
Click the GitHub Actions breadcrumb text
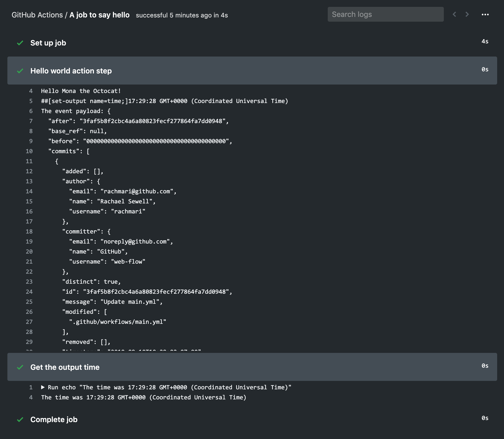click(37, 15)
